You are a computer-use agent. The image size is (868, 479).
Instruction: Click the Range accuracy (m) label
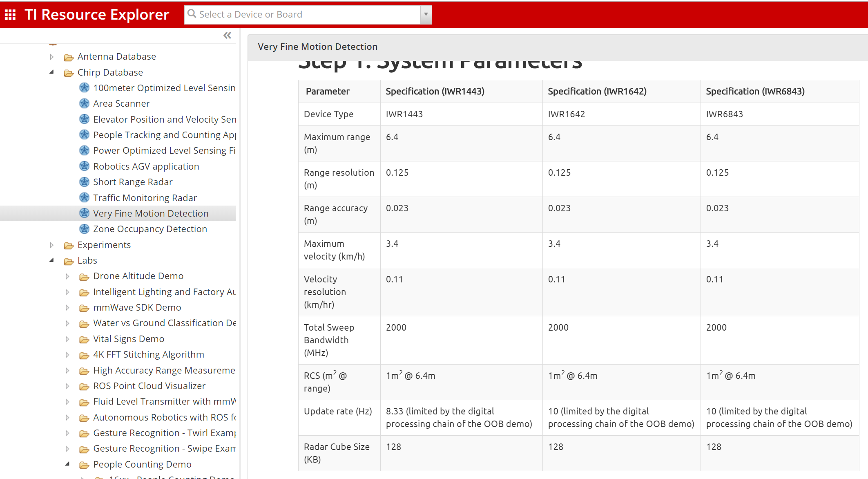[336, 214]
